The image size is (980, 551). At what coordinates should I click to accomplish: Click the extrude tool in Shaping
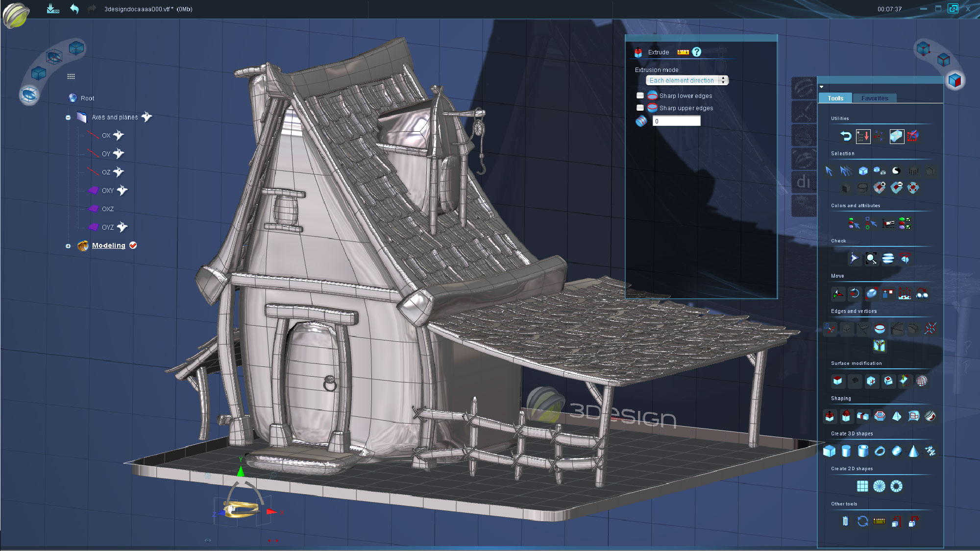(830, 416)
